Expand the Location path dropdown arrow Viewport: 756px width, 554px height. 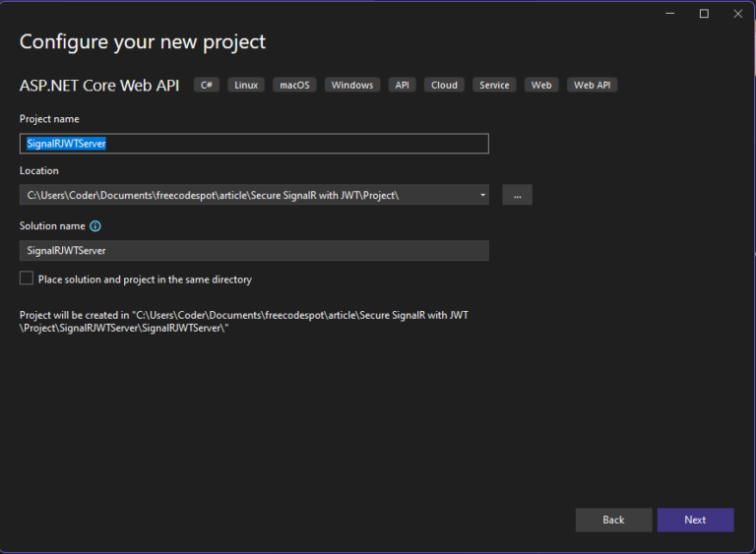tap(482, 195)
